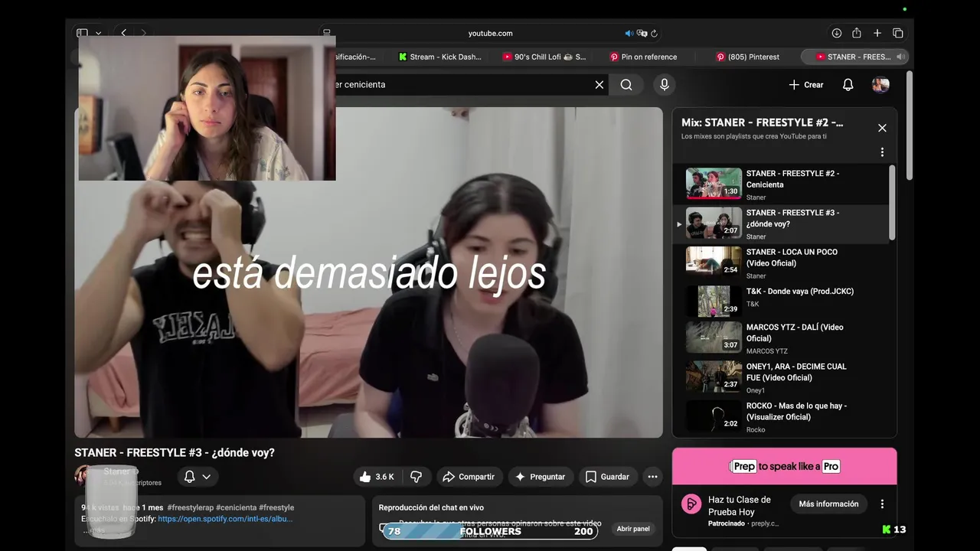Dislike the video with thumbs down
The width and height of the screenshot is (980, 551).
[x=416, y=477]
